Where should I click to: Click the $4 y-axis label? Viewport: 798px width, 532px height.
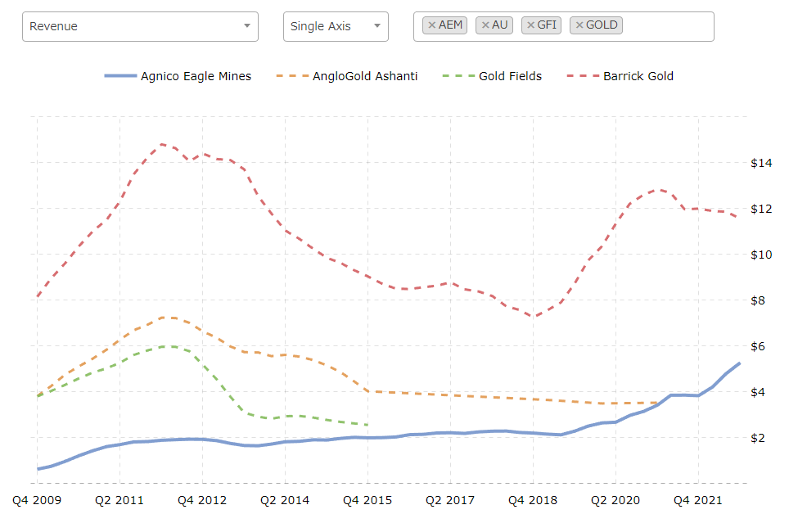click(x=758, y=392)
